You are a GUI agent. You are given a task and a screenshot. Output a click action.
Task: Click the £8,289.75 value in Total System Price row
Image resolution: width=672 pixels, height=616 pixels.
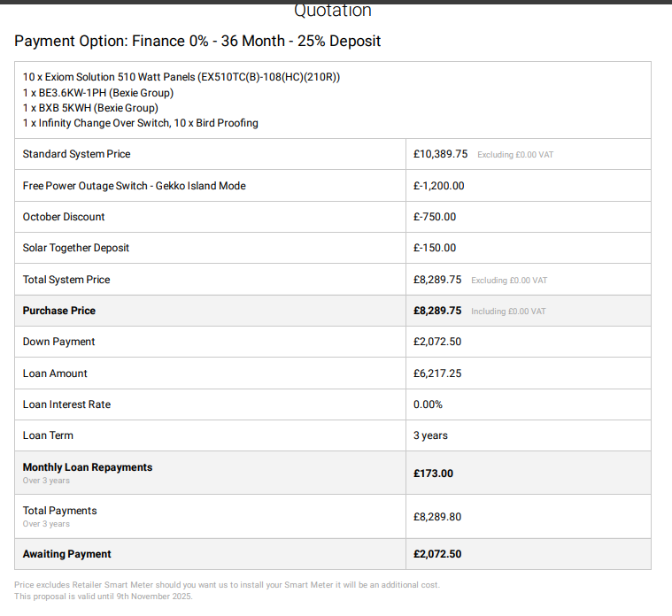tap(437, 280)
